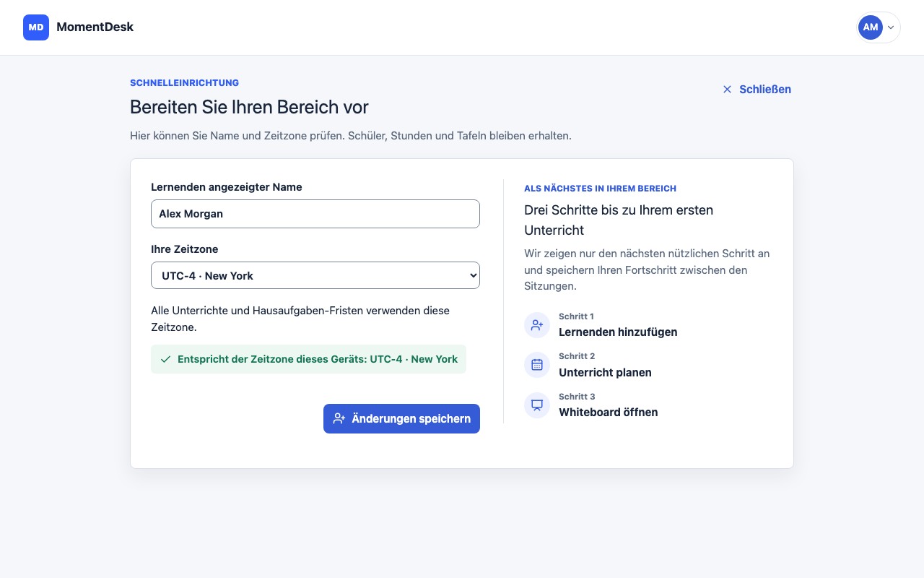The image size is (924, 578).
Task: Click the SCHNELLEINRICHTUNG label
Action: [x=184, y=83]
